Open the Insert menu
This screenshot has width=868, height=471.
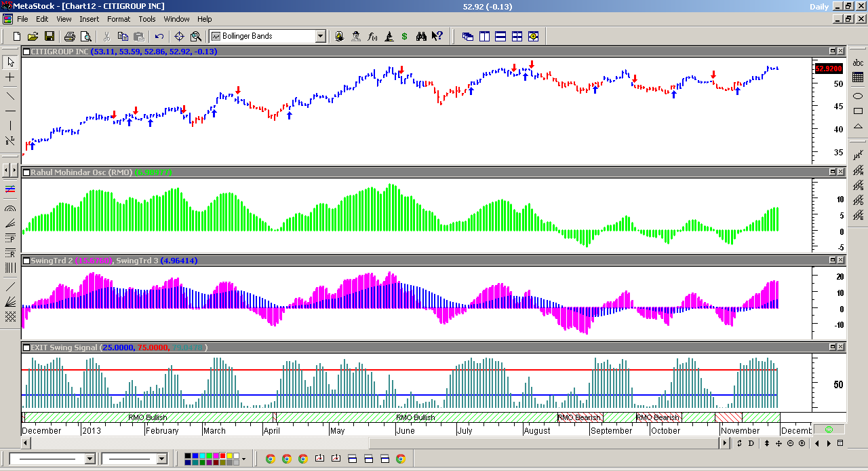90,19
